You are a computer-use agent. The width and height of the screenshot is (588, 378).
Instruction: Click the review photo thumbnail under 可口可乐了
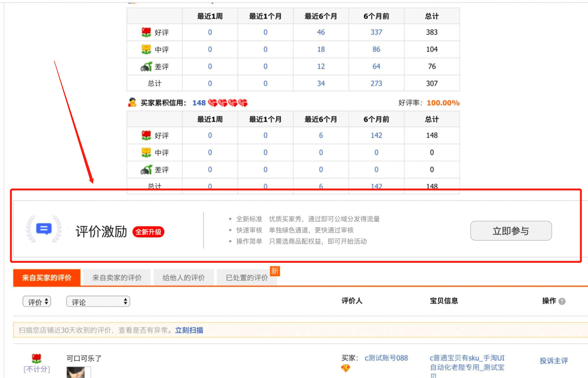(x=76, y=372)
